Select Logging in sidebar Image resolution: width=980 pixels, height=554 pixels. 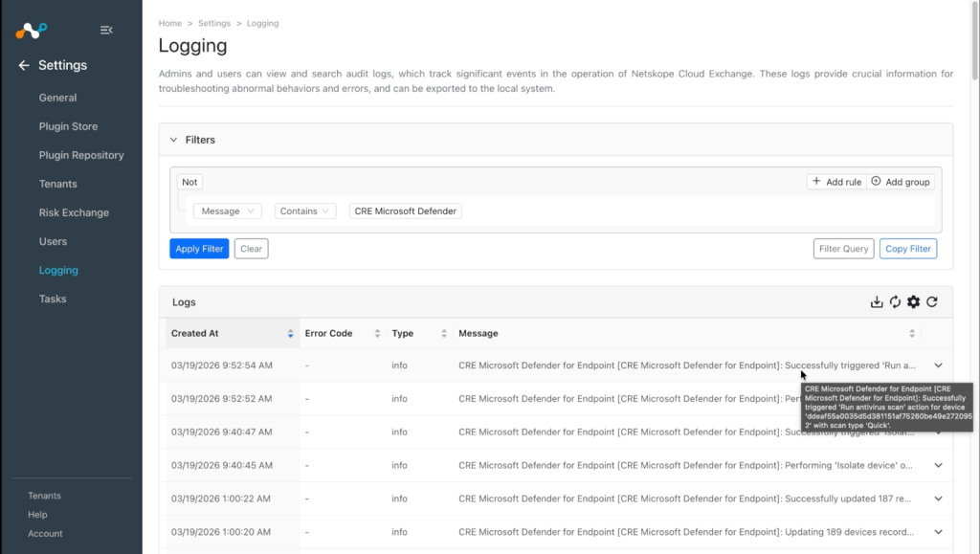click(58, 270)
